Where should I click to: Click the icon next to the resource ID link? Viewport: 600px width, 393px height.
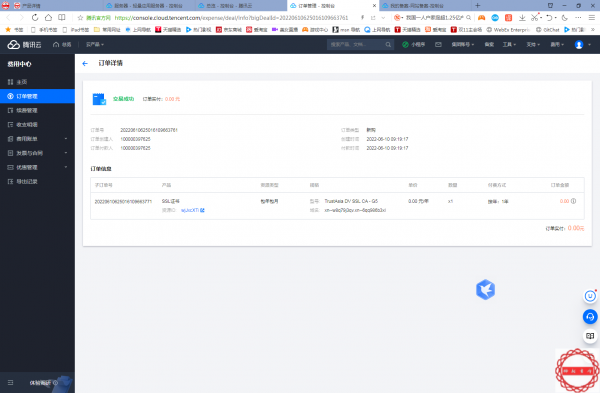click(202, 210)
